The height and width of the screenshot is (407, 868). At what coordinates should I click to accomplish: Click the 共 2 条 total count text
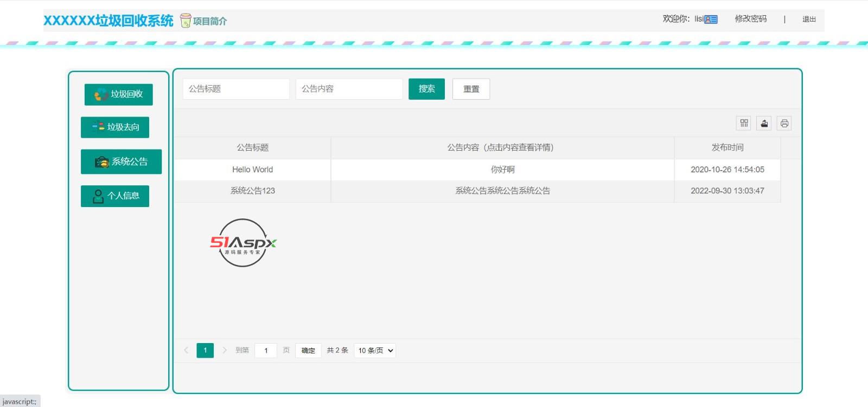tap(337, 351)
